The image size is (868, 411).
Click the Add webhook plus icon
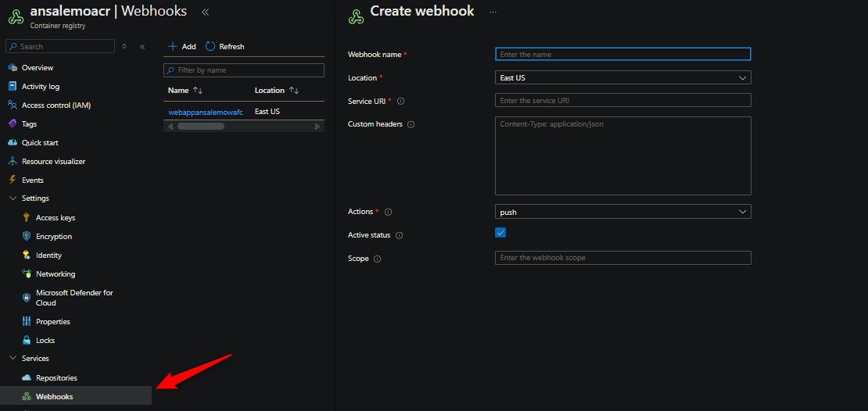173,46
